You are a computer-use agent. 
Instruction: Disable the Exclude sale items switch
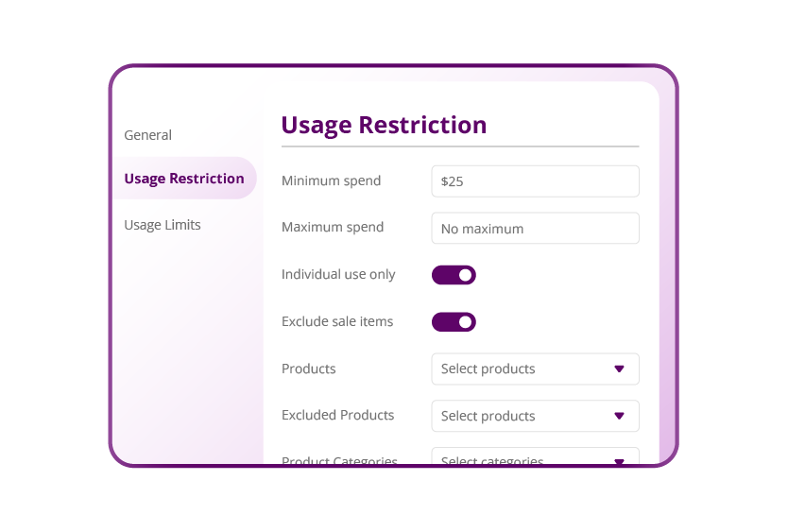coord(454,322)
